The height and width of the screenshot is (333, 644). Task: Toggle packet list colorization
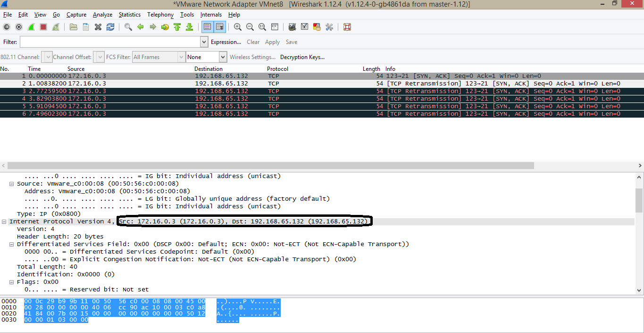coord(207,27)
